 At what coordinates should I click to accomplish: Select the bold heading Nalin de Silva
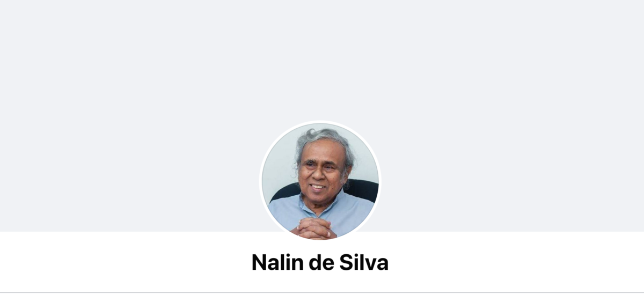(x=320, y=262)
